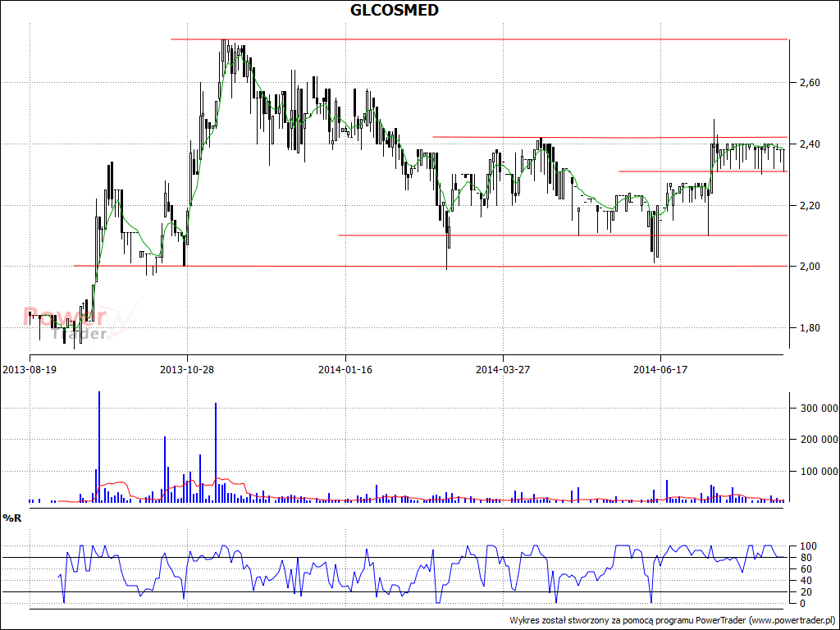Click the 0 level on %R axis

click(x=802, y=604)
